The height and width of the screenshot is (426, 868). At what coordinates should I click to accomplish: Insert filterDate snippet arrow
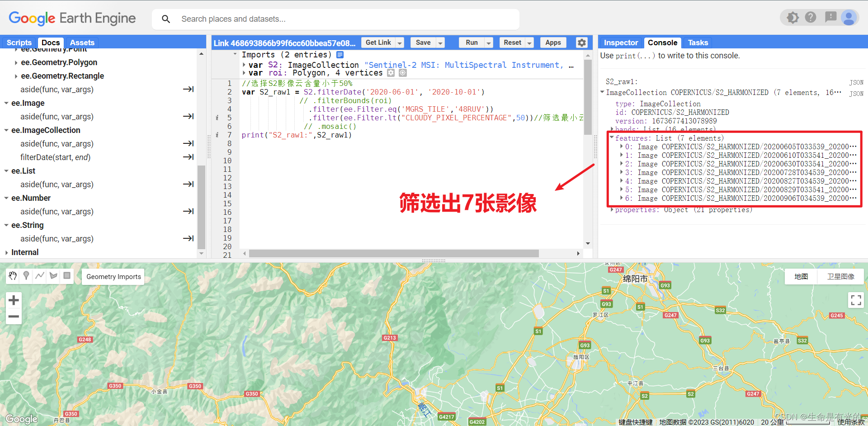188,157
